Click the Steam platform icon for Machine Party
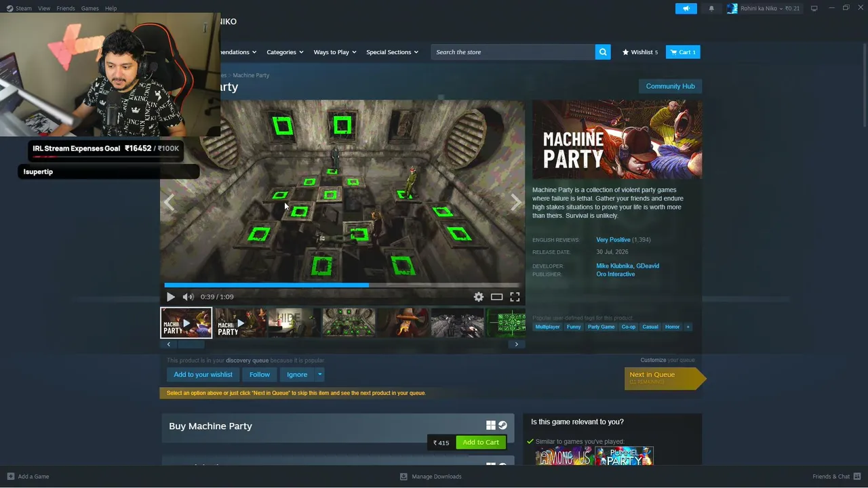Viewport: 868px width, 488px height. click(502, 426)
